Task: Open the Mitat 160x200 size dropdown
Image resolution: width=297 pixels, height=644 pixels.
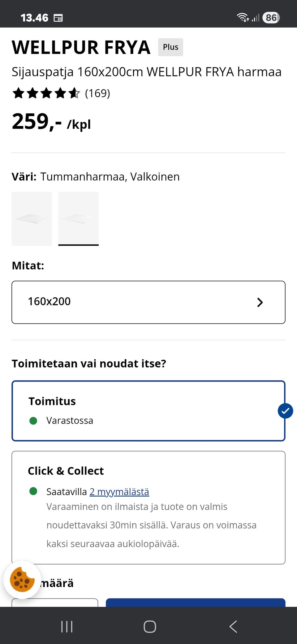Action: [148, 302]
